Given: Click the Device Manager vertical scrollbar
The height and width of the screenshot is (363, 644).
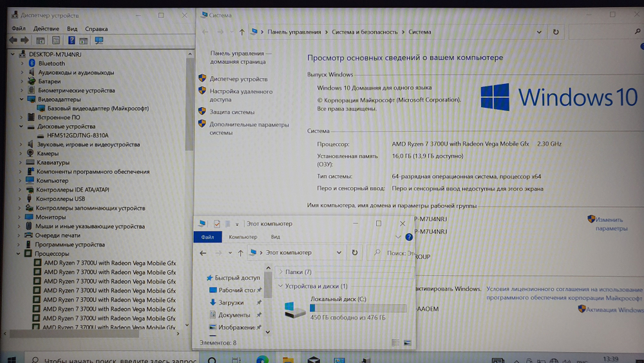Looking at the screenshot, I should tap(189, 104).
